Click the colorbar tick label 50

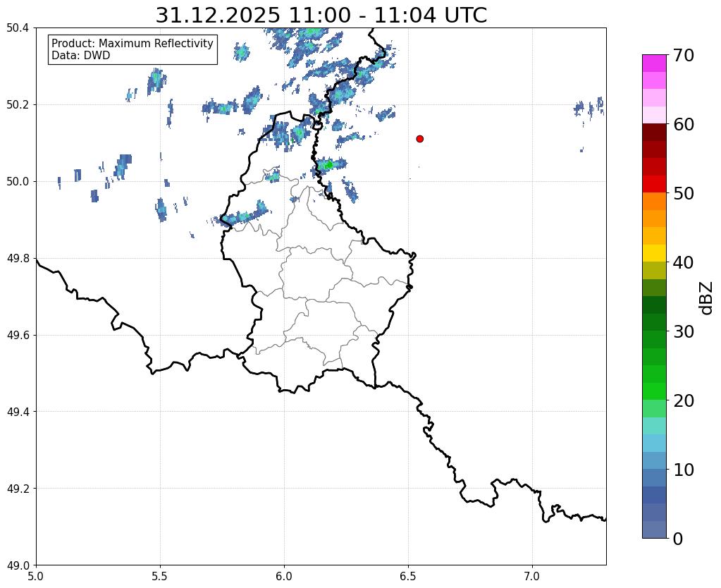tap(684, 193)
